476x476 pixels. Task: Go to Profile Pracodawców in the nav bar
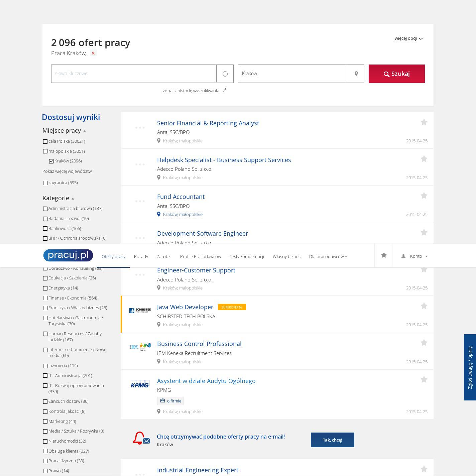coord(200,256)
